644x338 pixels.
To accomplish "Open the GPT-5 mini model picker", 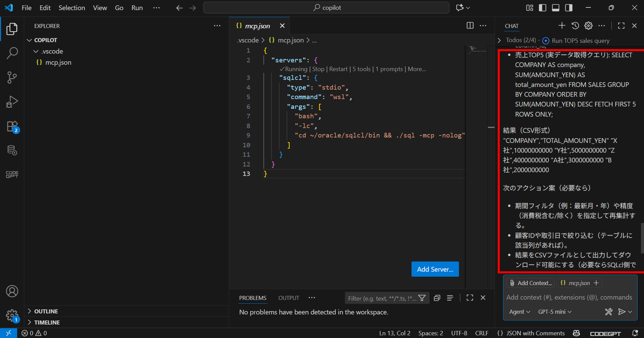I will click(555, 312).
